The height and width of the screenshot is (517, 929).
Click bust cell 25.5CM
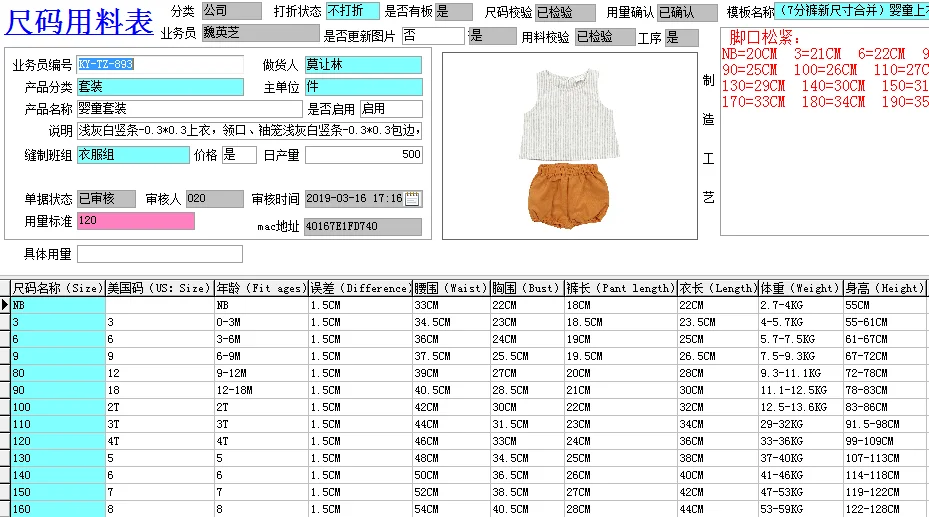tap(527, 357)
